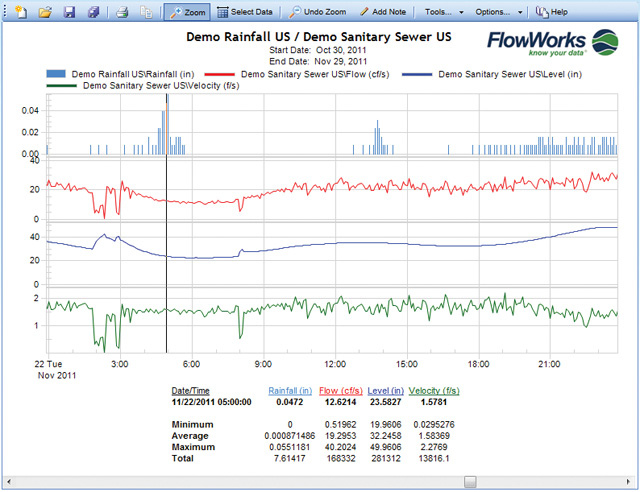Click the blue Rainfall legend swatch
The width and height of the screenshot is (640, 492).
pyautogui.click(x=56, y=74)
